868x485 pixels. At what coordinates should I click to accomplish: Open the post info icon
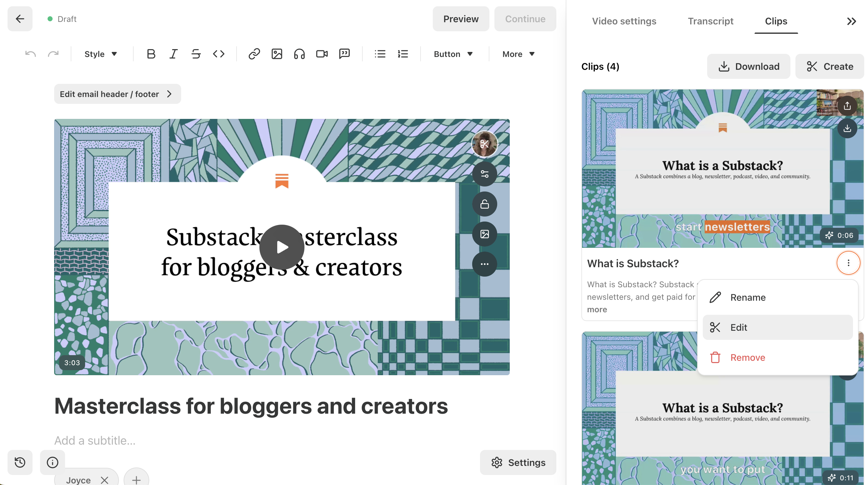(x=52, y=462)
